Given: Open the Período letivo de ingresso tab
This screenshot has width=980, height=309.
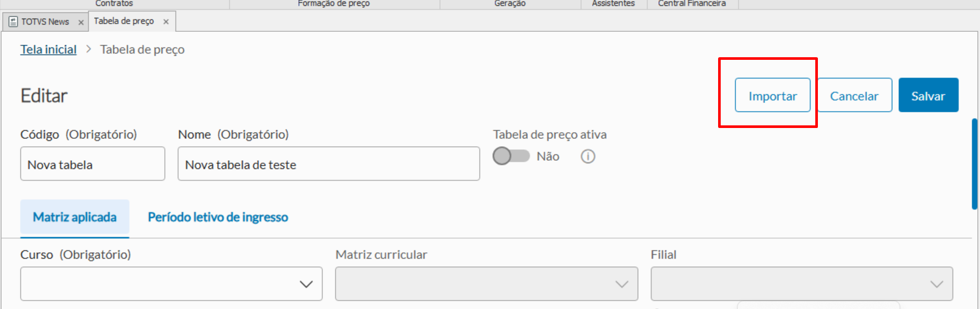Looking at the screenshot, I should [x=218, y=217].
